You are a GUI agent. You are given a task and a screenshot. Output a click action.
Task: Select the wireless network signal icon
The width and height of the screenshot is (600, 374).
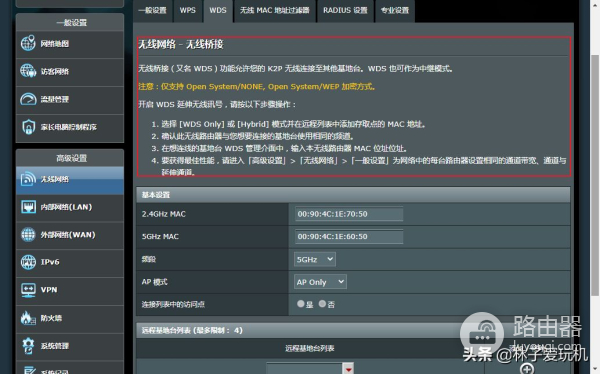(x=28, y=179)
